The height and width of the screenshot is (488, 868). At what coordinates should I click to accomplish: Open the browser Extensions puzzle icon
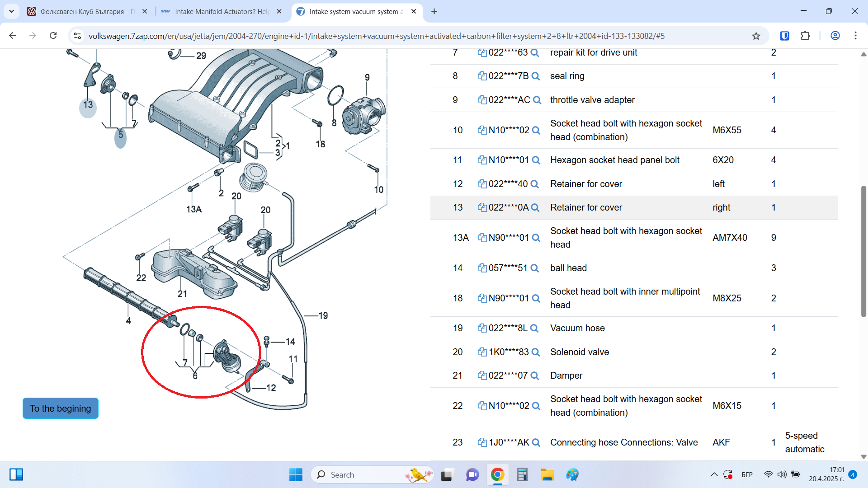pyautogui.click(x=805, y=36)
